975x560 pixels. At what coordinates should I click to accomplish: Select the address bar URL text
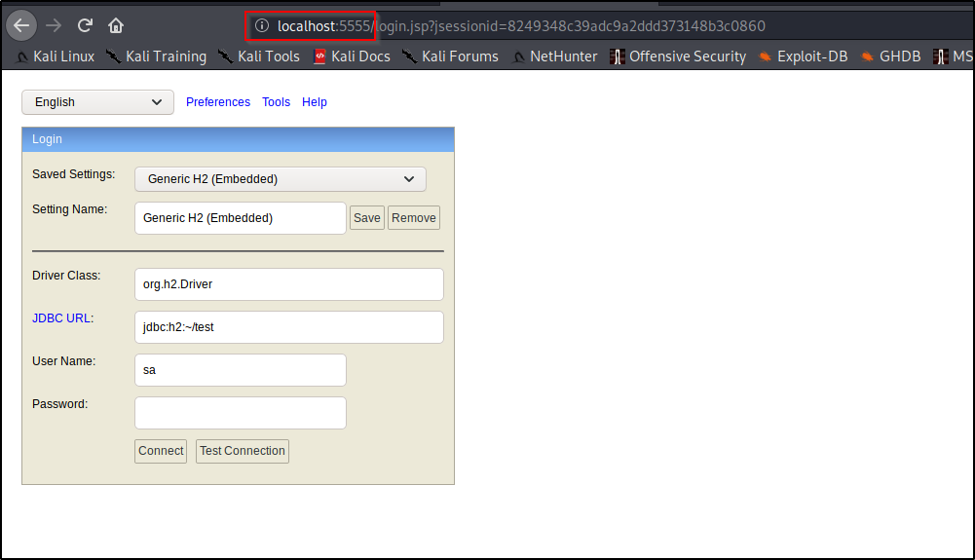[521, 26]
